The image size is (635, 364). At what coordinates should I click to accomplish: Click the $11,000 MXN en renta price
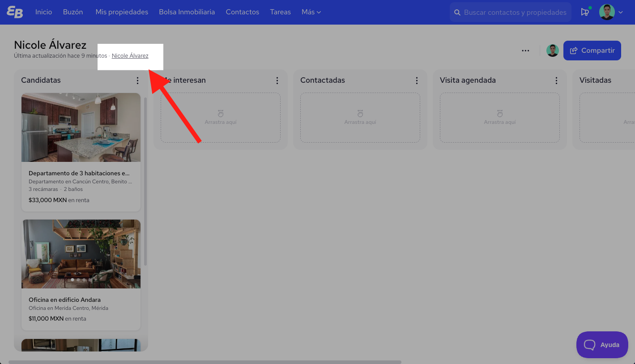point(57,319)
